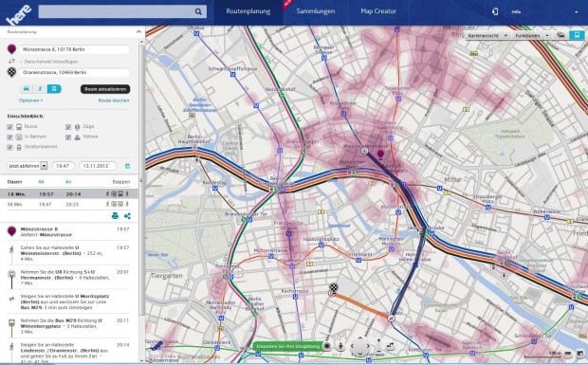Open the Hilfe menu

[x=516, y=12]
